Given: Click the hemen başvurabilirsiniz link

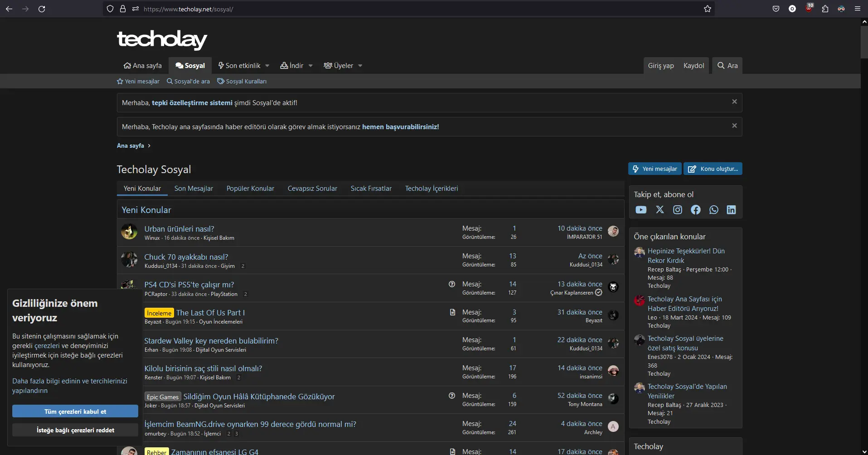Looking at the screenshot, I should (x=400, y=127).
